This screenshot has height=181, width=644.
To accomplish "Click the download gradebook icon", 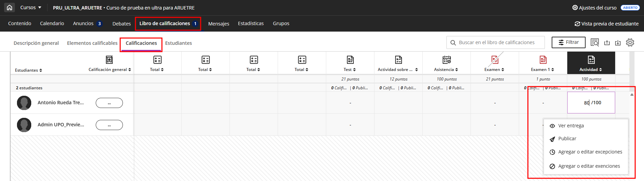I will pos(618,43).
